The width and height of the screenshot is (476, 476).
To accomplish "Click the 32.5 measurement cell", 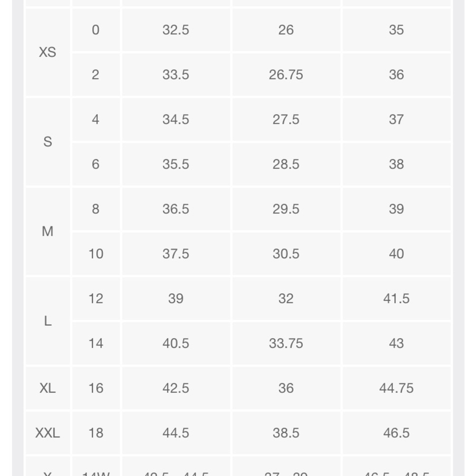I will pos(176,30).
